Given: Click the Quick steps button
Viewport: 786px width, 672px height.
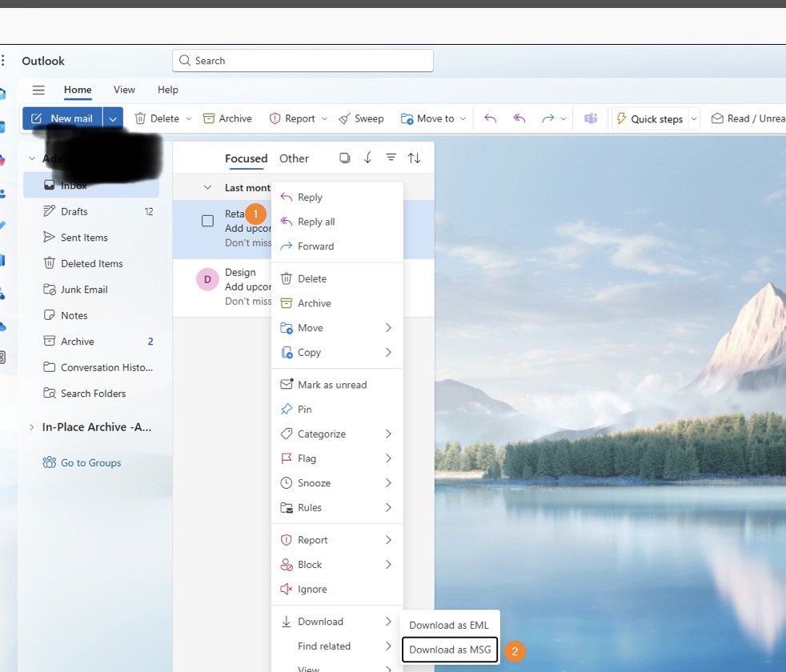Looking at the screenshot, I should click(x=650, y=118).
